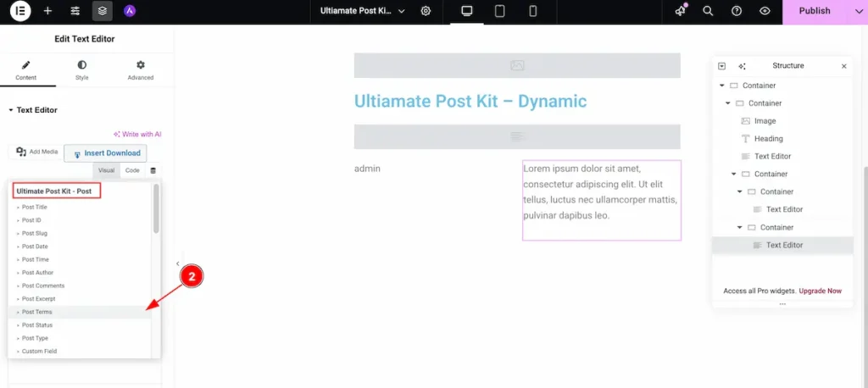868x388 pixels.
Task: Select Post Terms from the list
Action: (x=37, y=313)
